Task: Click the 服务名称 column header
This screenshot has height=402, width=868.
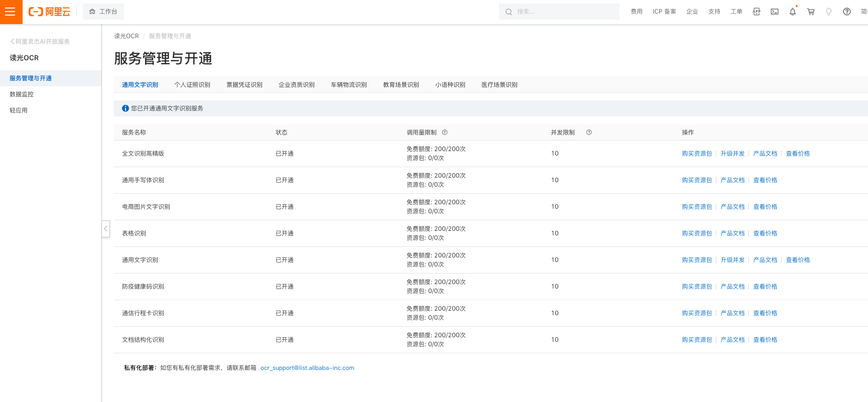Action: (134, 132)
